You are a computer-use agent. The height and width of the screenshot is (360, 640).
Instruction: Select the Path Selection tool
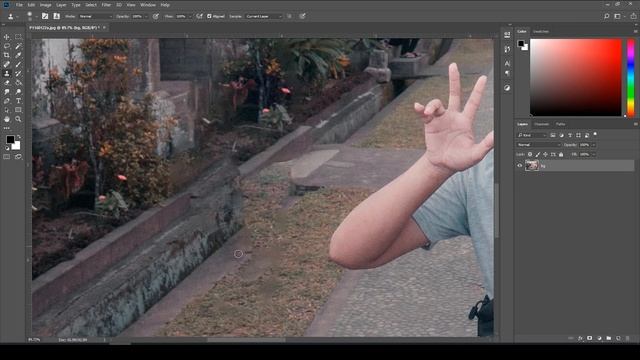pos(7,110)
